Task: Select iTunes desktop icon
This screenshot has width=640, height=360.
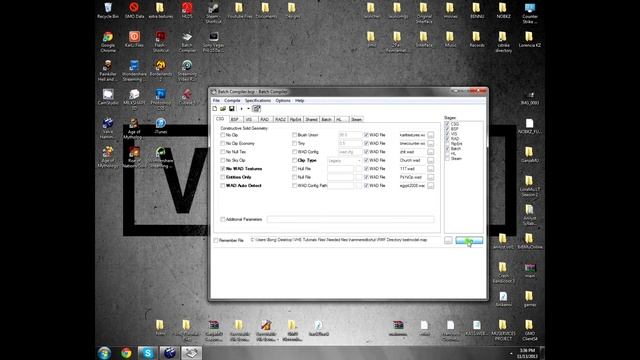Action: pos(160,126)
